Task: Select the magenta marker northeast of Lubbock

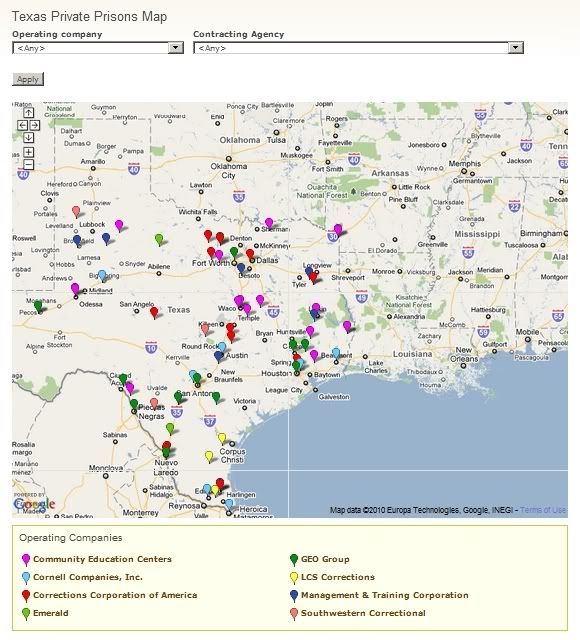Action: [x=119, y=225]
